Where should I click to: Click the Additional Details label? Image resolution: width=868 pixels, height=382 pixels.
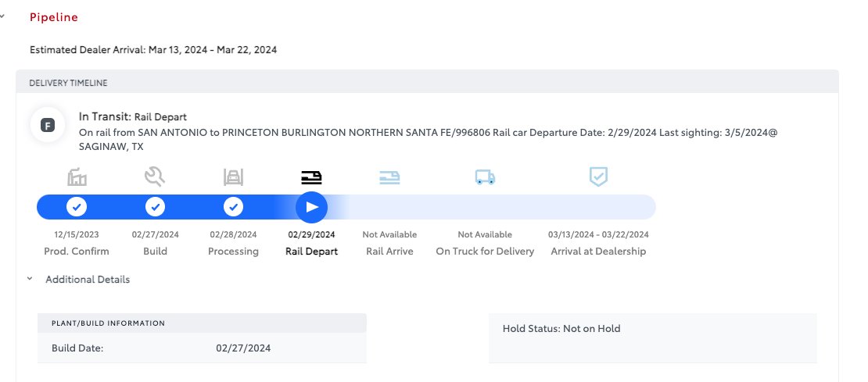[88, 279]
